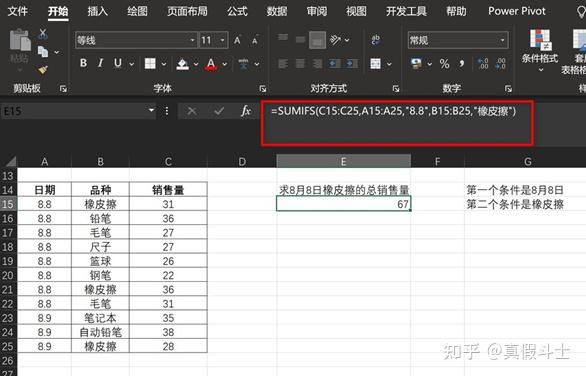Switch to the 开发工具 tab
The image size is (586, 376).
tap(406, 11)
